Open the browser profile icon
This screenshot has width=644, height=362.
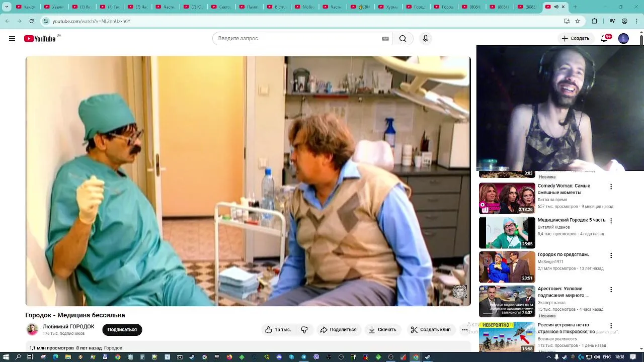click(624, 21)
